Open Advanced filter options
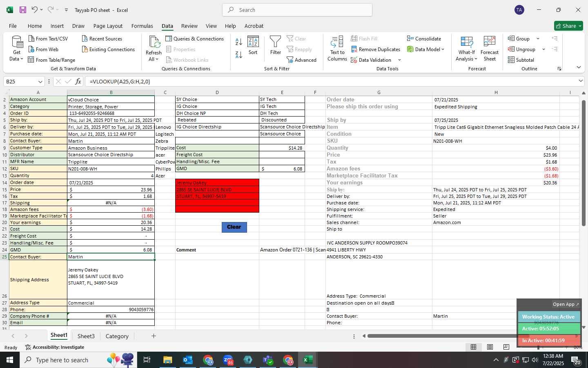The height and width of the screenshot is (368, 588). click(302, 60)
